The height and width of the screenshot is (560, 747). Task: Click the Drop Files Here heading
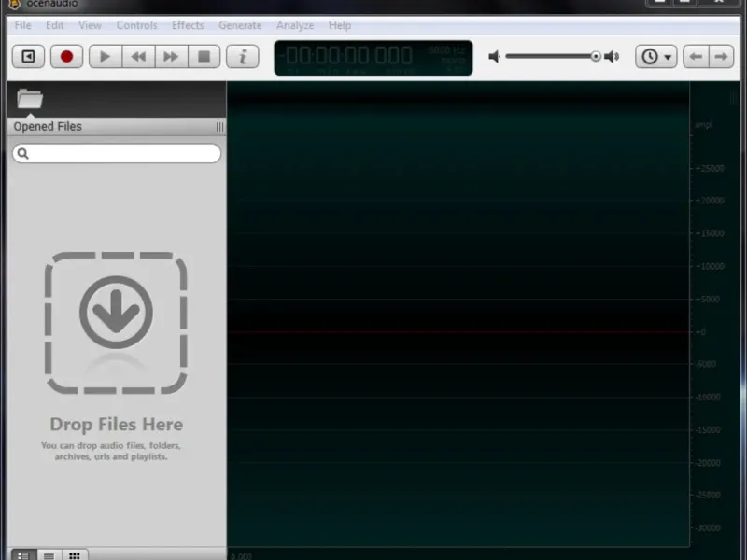(116, 425)
